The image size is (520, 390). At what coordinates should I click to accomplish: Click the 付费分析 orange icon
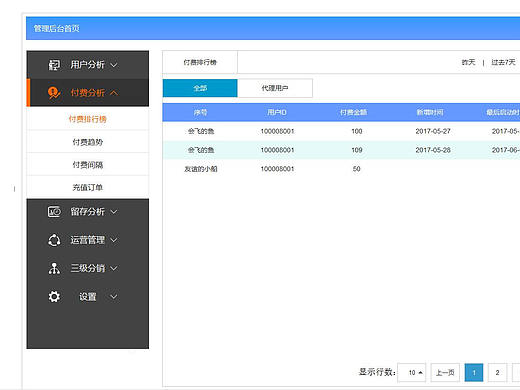(54, 93)
